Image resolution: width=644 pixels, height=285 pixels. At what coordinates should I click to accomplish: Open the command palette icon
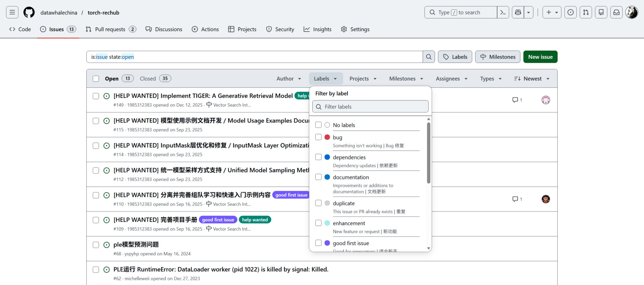click(503, 13)
